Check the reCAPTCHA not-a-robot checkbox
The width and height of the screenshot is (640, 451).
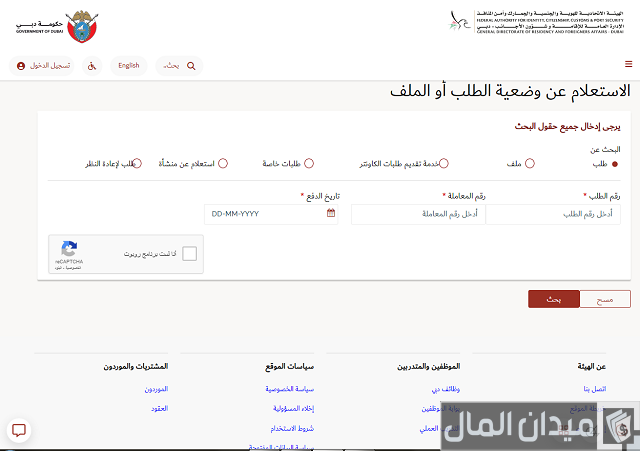[189, 253]
